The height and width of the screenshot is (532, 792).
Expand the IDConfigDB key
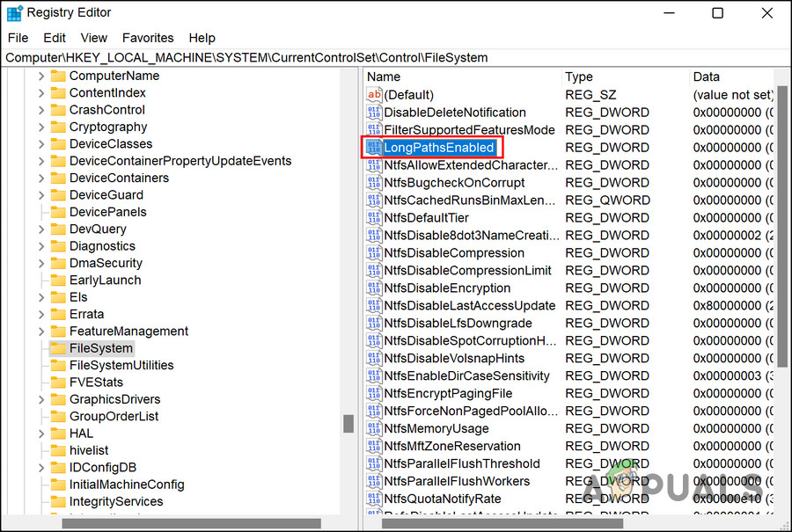click(41, 468)
